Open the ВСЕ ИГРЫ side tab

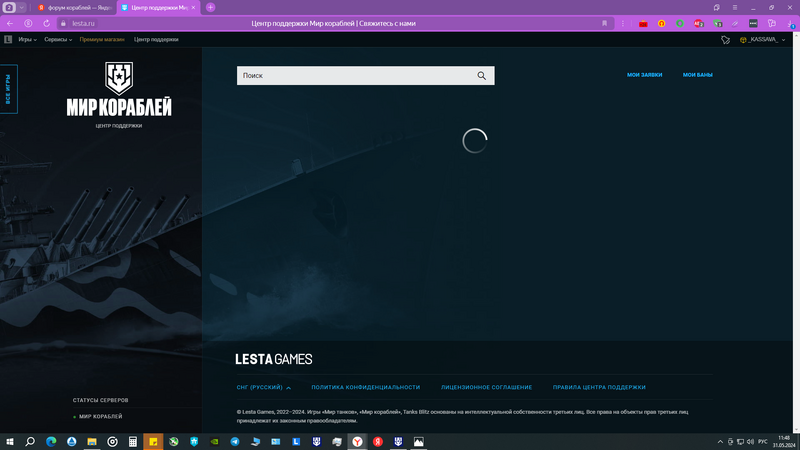[x=8, y=89]
